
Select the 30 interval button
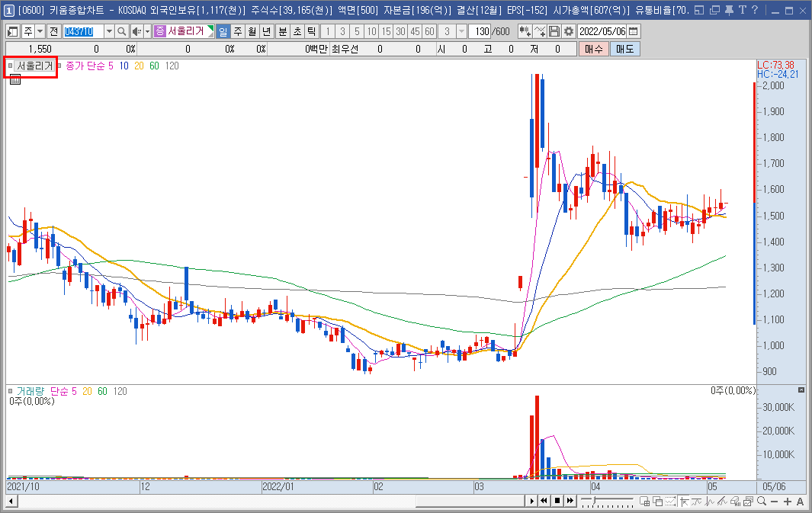pyautogui.click(x=400, y=31)
